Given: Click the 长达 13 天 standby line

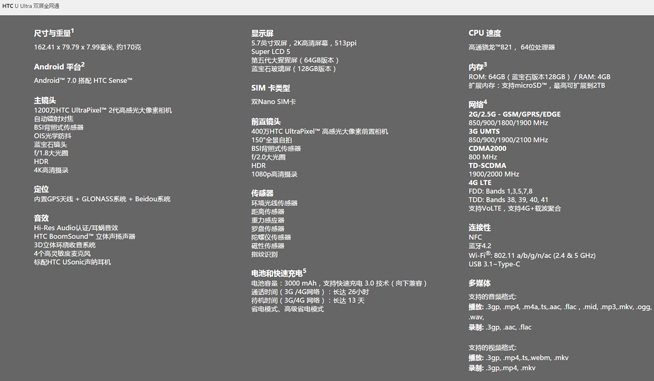Looking at the screenshot, I should click(307, 300).
